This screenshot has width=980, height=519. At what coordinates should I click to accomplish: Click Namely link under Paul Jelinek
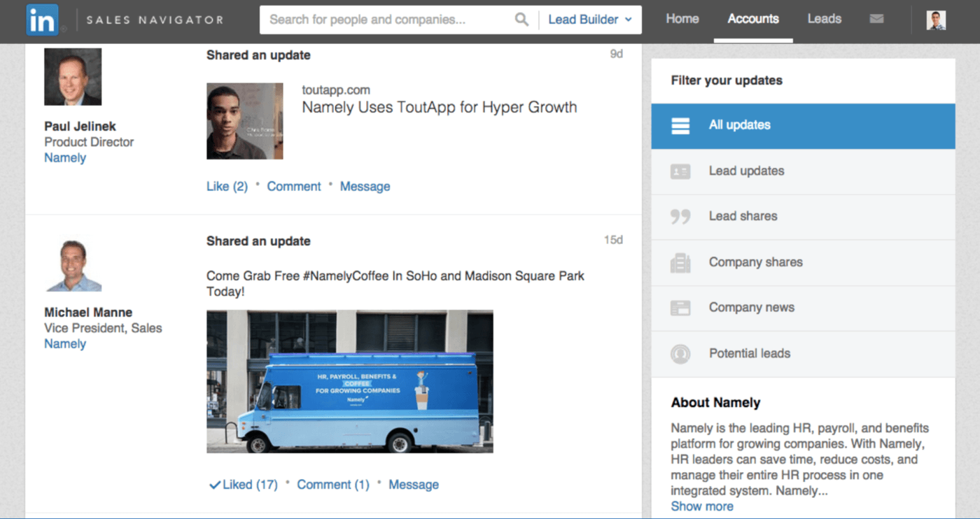click(65, 158)
